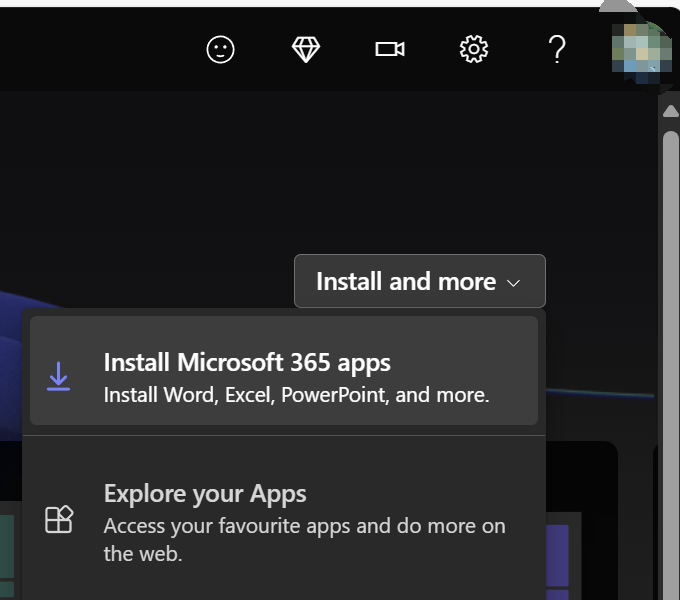
Task: Choose Explore your Apps menu entry
Action: [284, 520]
